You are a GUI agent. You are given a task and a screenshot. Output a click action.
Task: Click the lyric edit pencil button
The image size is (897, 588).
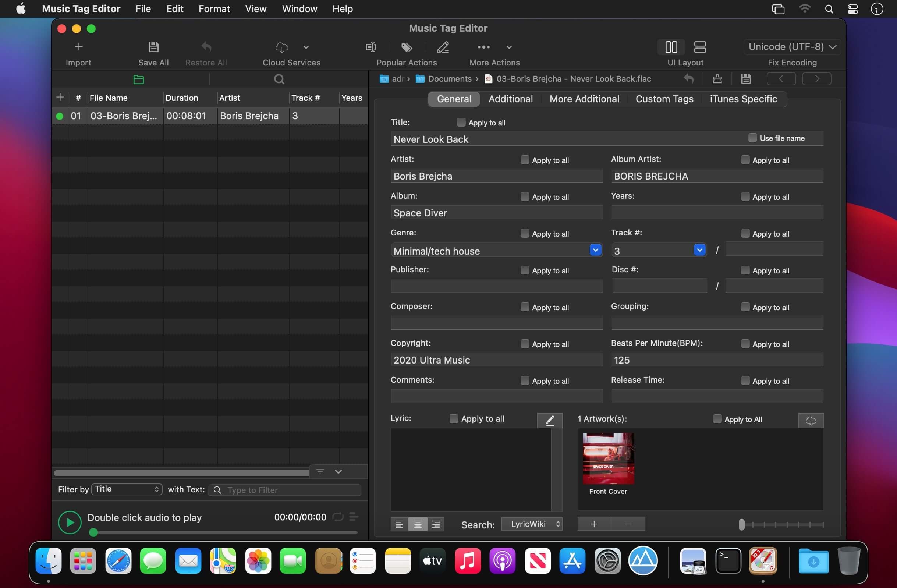tap(550, 420)
